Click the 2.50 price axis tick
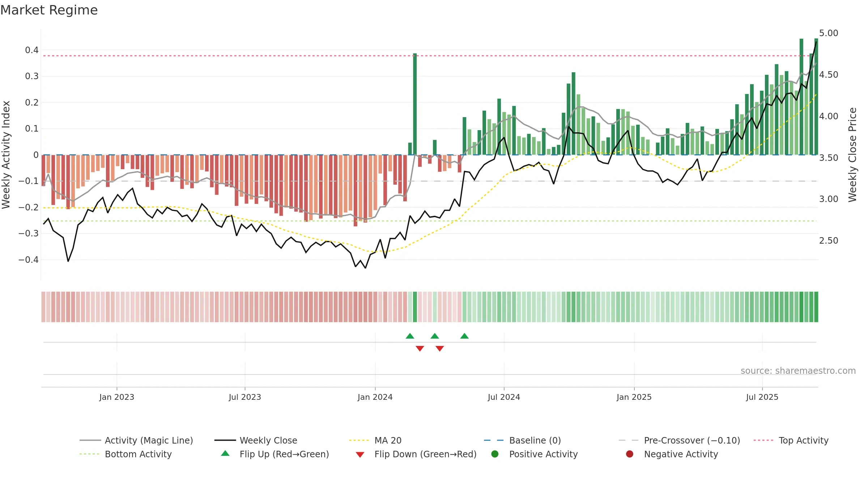The image size is (868, 488). click(829, 241)
